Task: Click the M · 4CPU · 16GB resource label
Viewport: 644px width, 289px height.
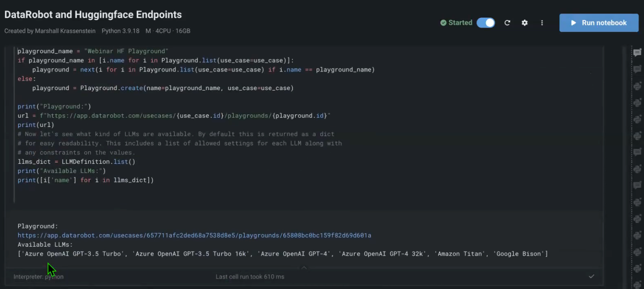Action: tap(168, 31)
